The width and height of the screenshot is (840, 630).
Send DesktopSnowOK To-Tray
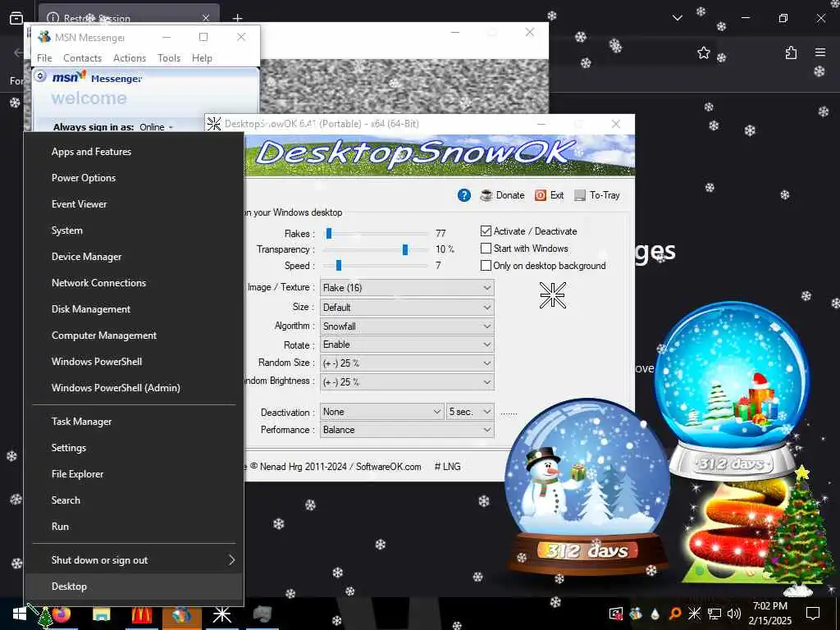coord(597,195)
